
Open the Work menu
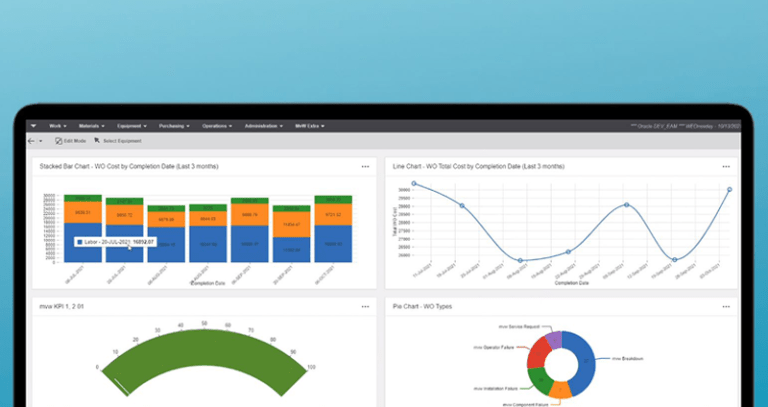58,126
